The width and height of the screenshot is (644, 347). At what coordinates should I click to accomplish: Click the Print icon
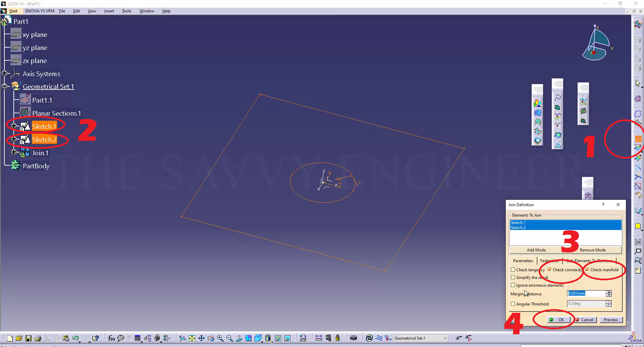pos(38,338)
